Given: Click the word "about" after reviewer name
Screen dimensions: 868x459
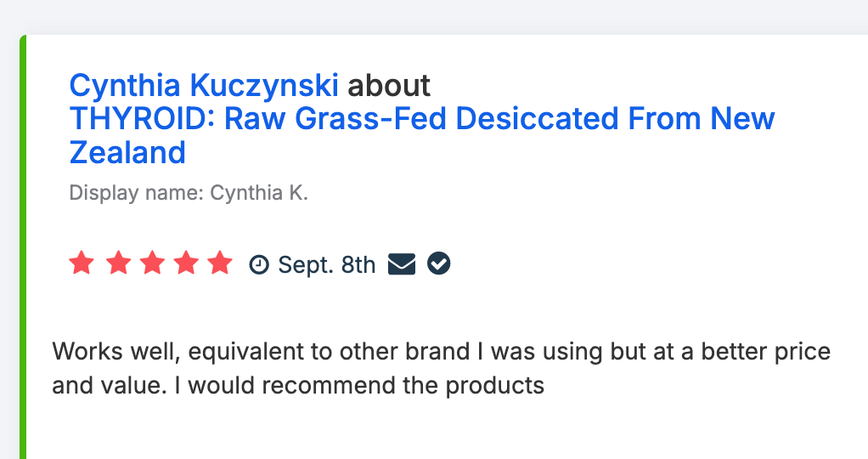Looking at the screenshot, I should click(x=389, y=85).
